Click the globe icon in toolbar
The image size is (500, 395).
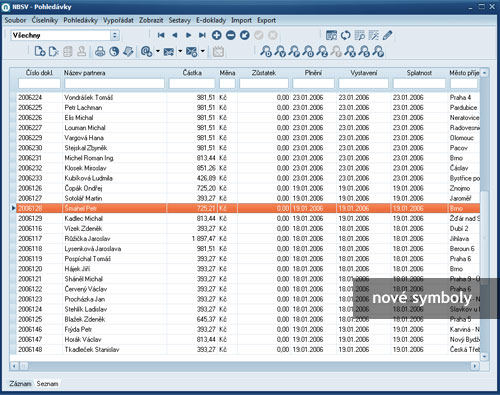click(x=114, y=51)
